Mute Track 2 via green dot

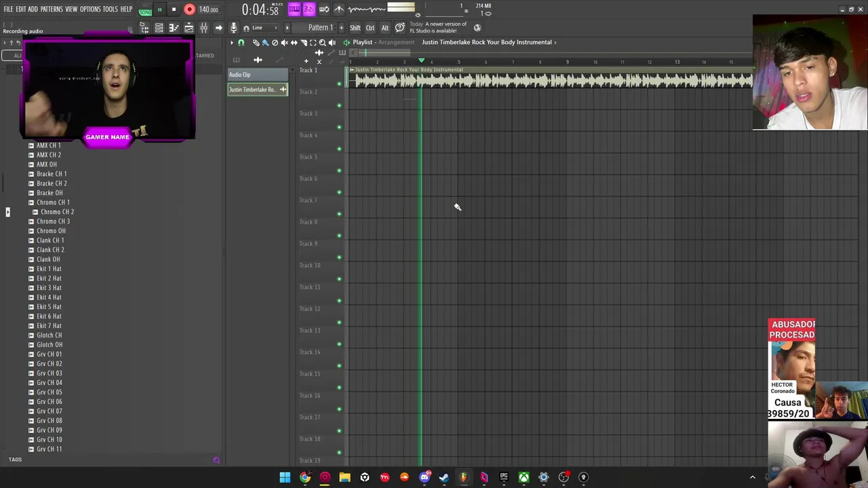339,106
